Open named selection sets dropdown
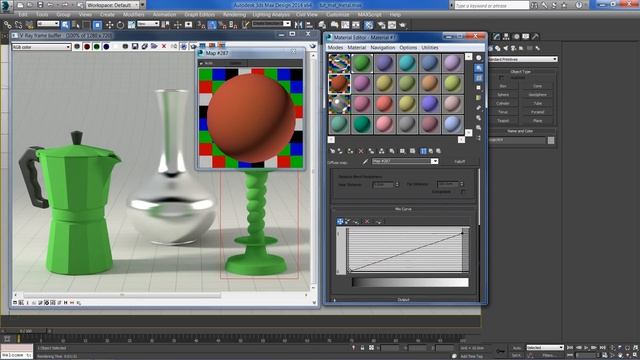Image resolution: width=640 pixels, height=360 pixels. coord(271,24)
